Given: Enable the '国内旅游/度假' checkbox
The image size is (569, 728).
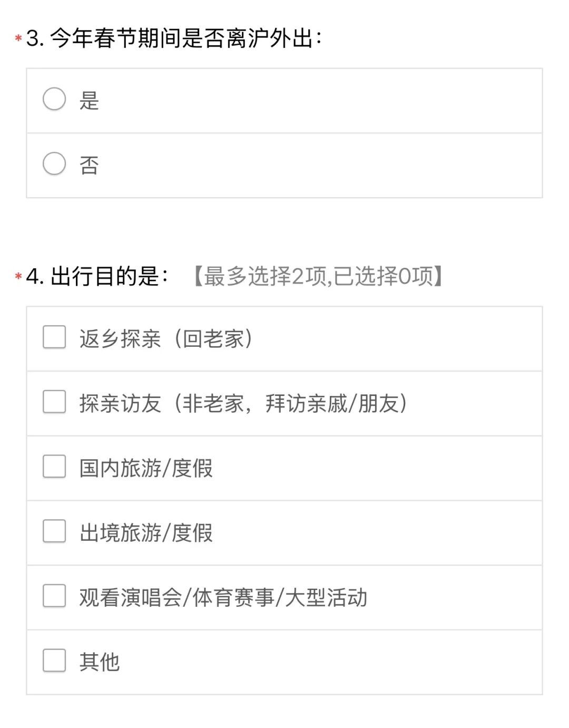Looking at the screenshot, I should pos(54,467).
